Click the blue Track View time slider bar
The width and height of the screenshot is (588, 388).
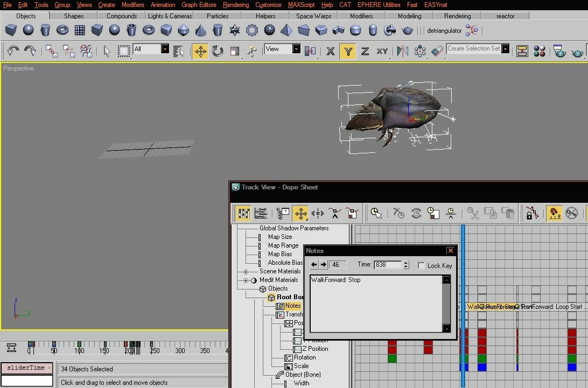[463, 306]
